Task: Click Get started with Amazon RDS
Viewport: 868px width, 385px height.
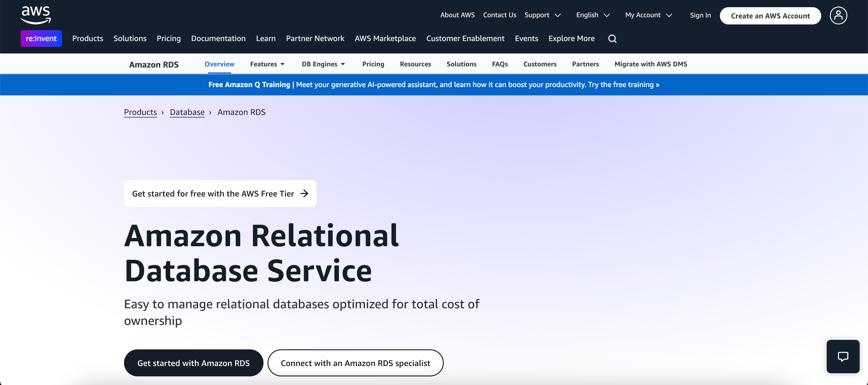Action: tap(193, 363)
